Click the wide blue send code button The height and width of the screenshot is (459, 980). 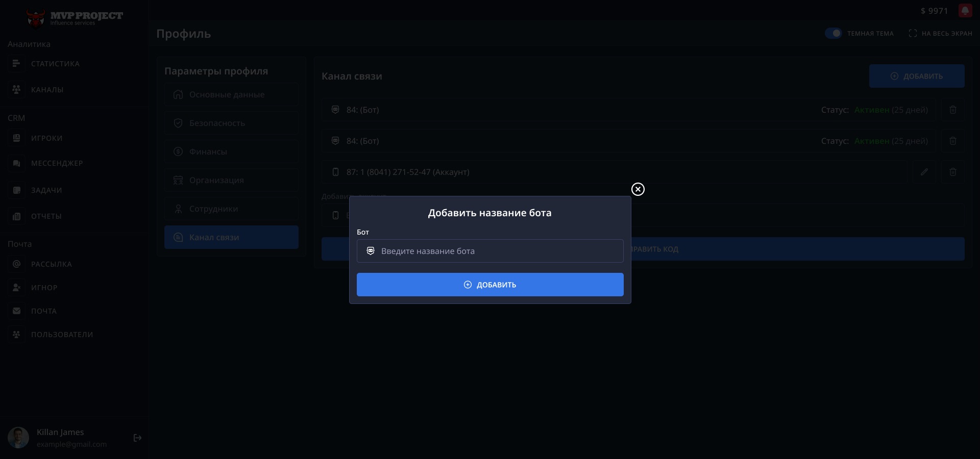tap(643, 249)
